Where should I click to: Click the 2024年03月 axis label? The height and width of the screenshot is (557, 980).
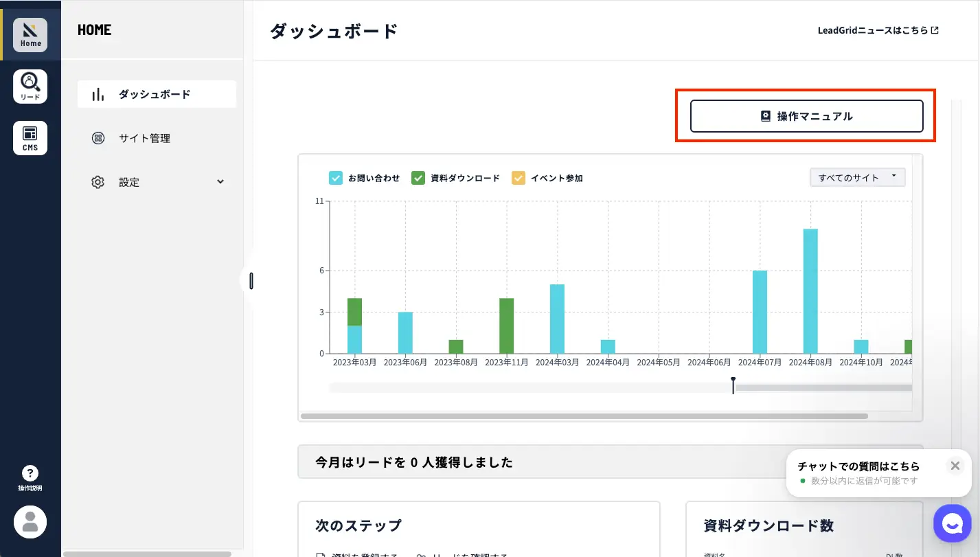point(557,362)
